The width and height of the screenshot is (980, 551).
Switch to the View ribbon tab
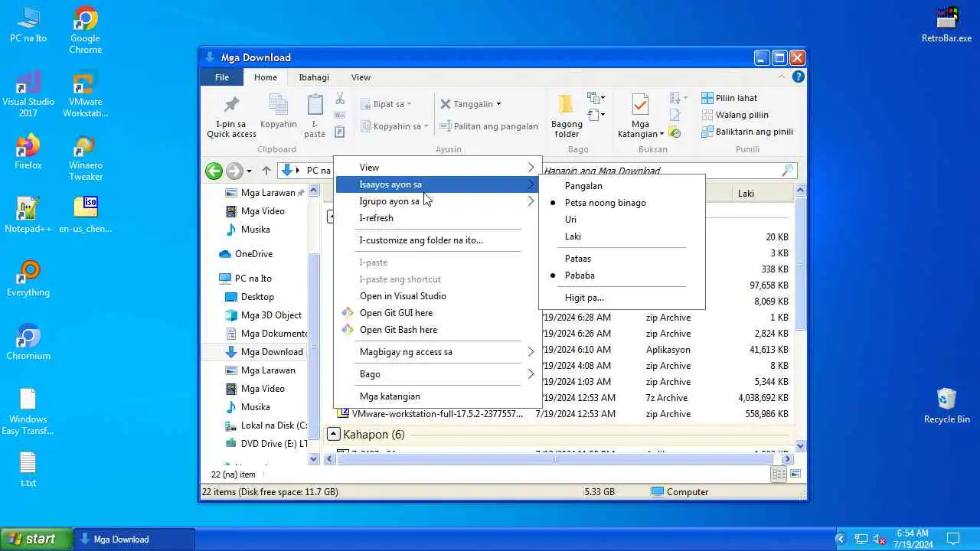click(x=361, y=77)
